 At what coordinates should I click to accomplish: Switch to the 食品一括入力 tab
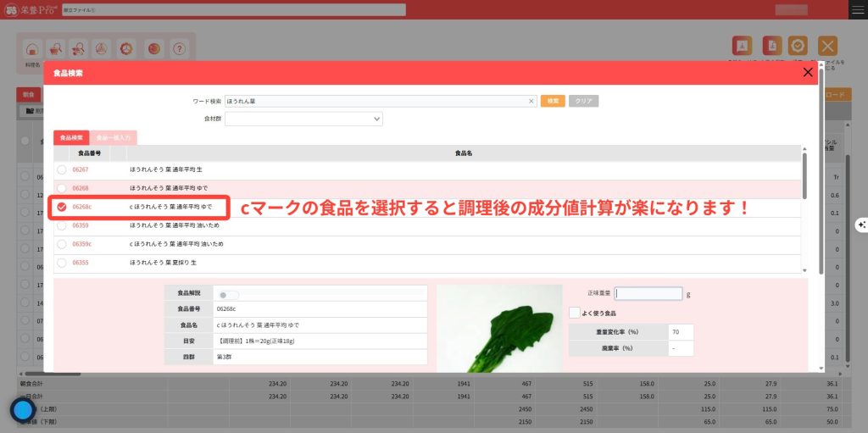[x=112, y=137]
